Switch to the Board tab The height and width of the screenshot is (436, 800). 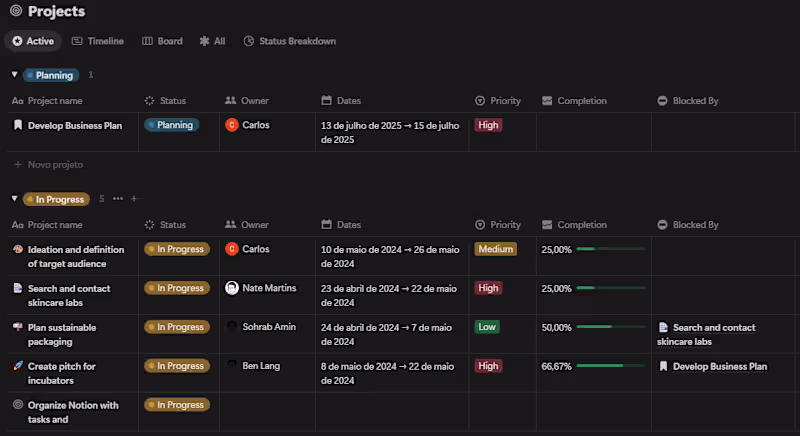point(162,41)
